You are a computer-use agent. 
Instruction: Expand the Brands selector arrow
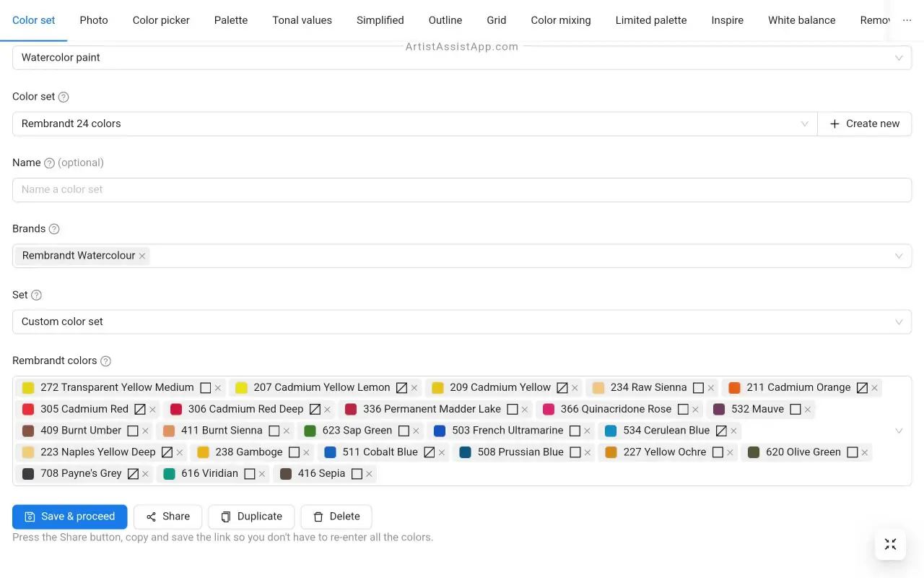click(899, 256)
